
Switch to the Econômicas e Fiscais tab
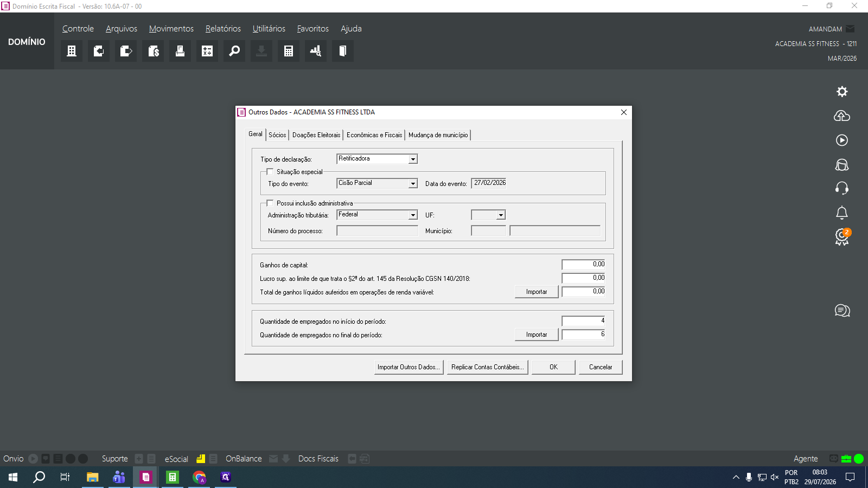[374, 135]
